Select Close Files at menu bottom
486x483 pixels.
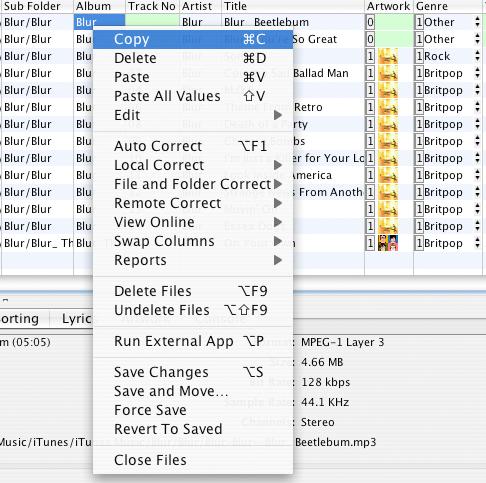coord(193,460)
